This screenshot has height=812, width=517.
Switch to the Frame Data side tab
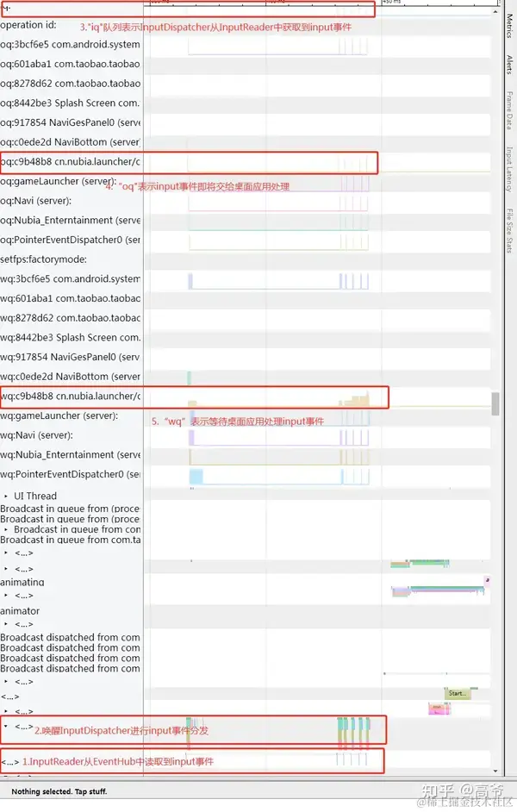[x=509, y=110]
